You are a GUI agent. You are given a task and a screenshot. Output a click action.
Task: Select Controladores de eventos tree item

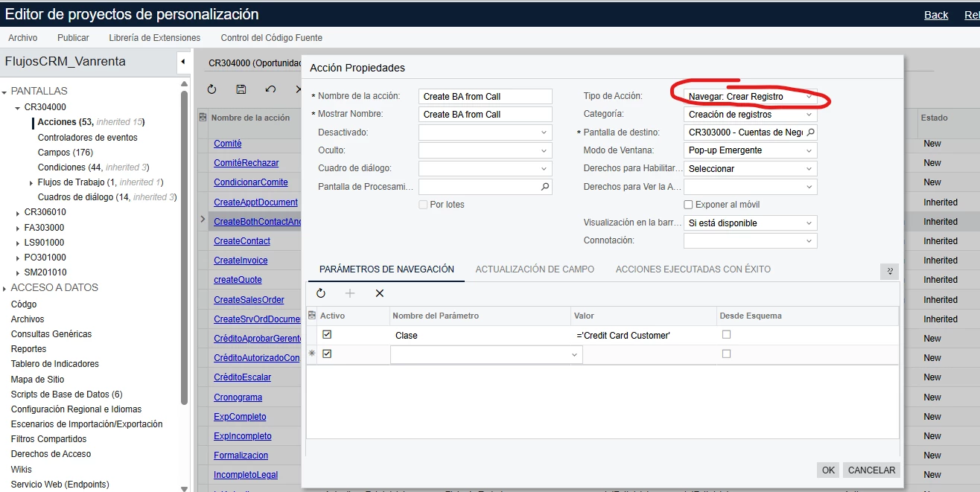click(87, 138)
